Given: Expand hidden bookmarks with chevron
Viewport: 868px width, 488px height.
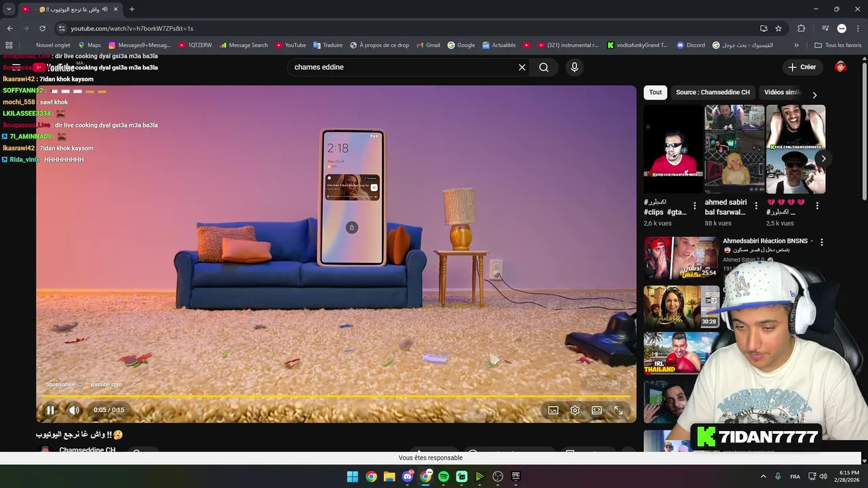Looking at the screenshot, I should point(796,45).
